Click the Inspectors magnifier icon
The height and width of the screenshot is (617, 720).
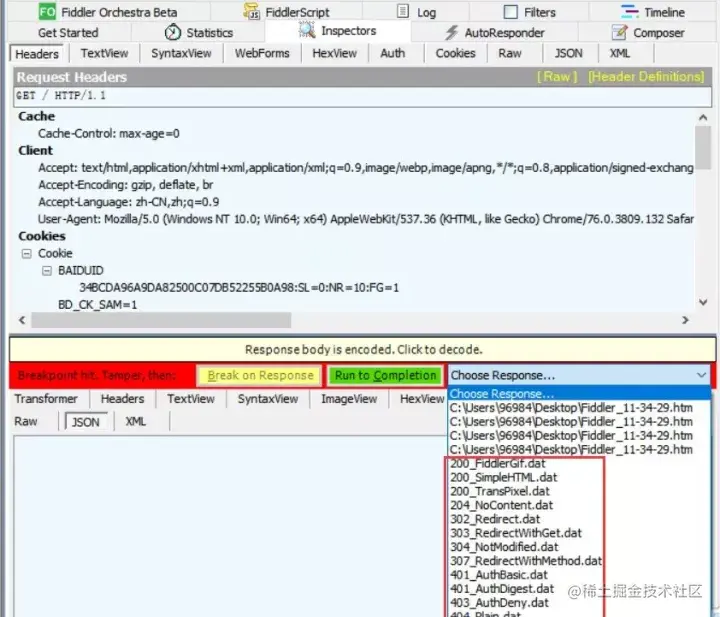click(307, 30)
